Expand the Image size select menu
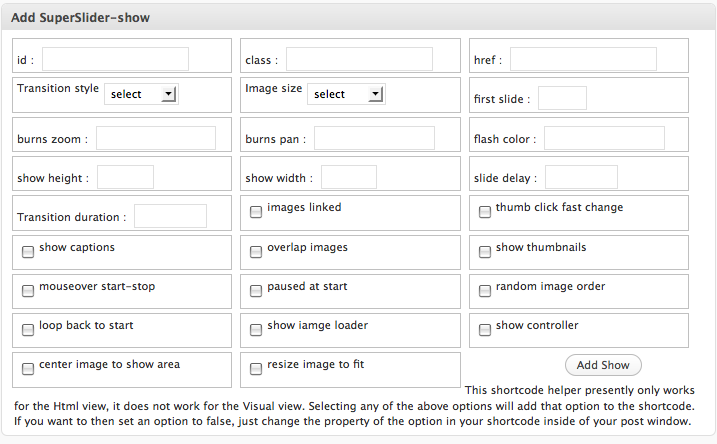The width and height of the screenshot is (717, 444). (x=345, y=94)
